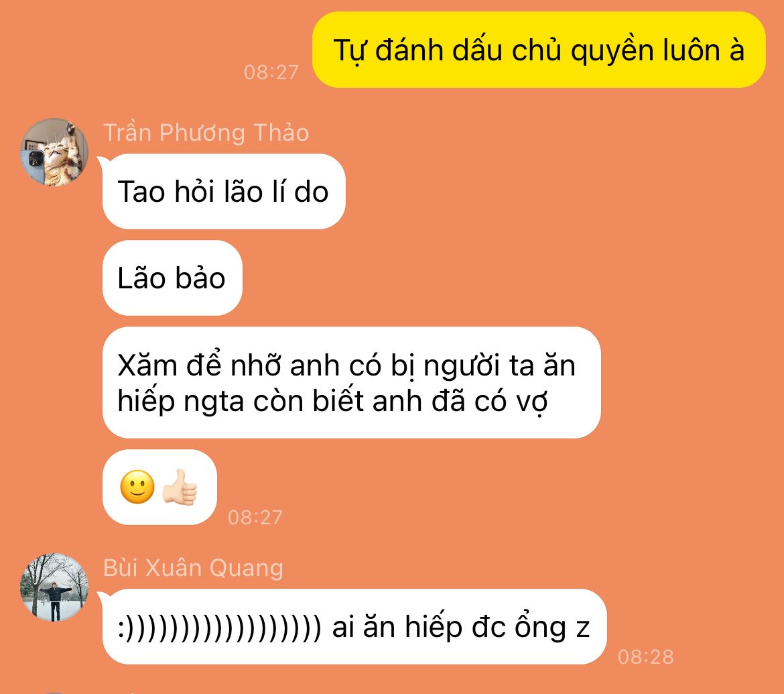Select the yellow 'Tự đánh dấu chủ quyền' message
The image size is (784, 694).
pyautogui.click(x=539, y=50)
